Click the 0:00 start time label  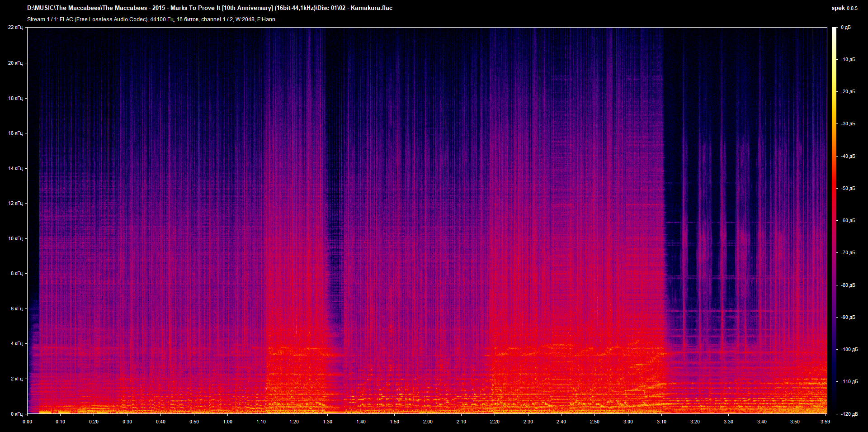pyautogui.click(x=28, y=422)
